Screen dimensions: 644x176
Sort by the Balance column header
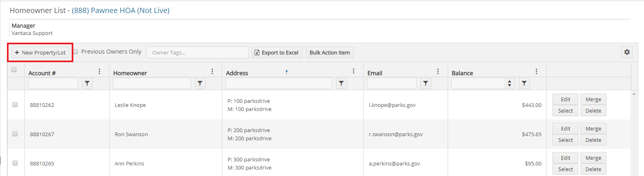pyautogui.click(x=462, y=73)
